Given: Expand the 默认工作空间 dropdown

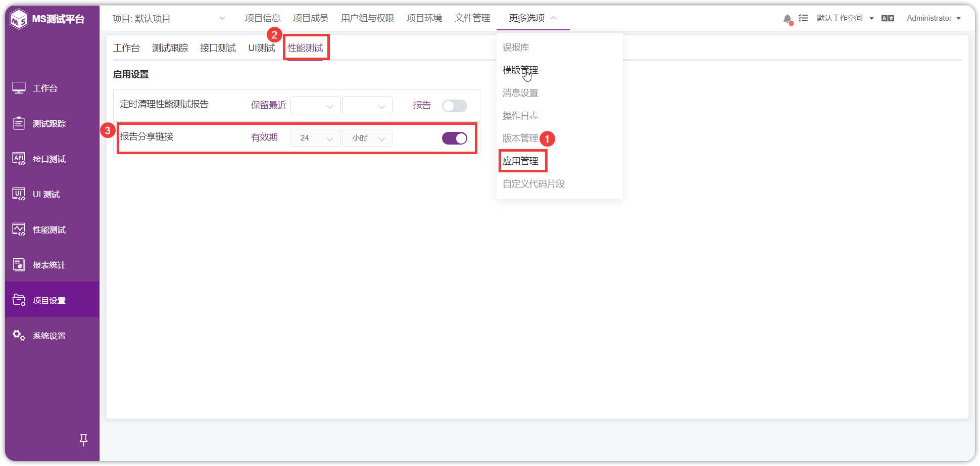Looking at the screenshot, I should pyautogui.click(x=845, y=18).
